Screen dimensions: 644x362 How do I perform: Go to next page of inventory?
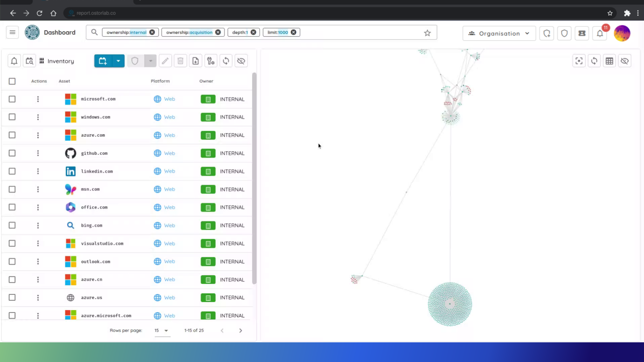point(240,330)
